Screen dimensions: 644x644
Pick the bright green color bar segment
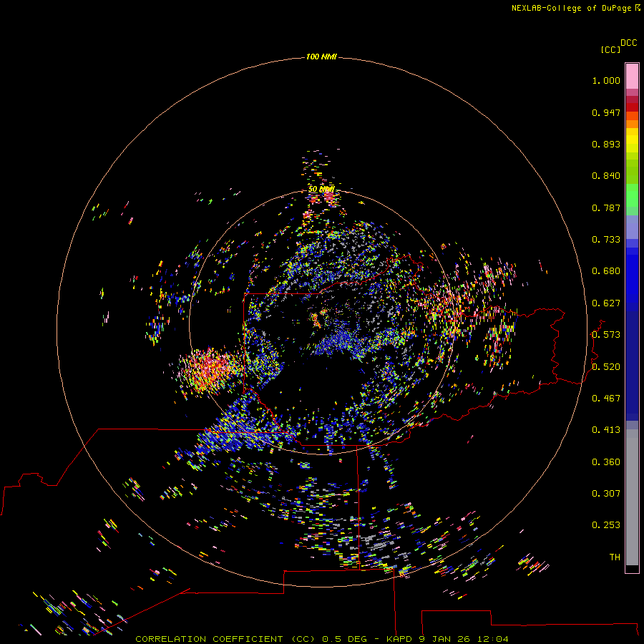[x=632, y=195]
